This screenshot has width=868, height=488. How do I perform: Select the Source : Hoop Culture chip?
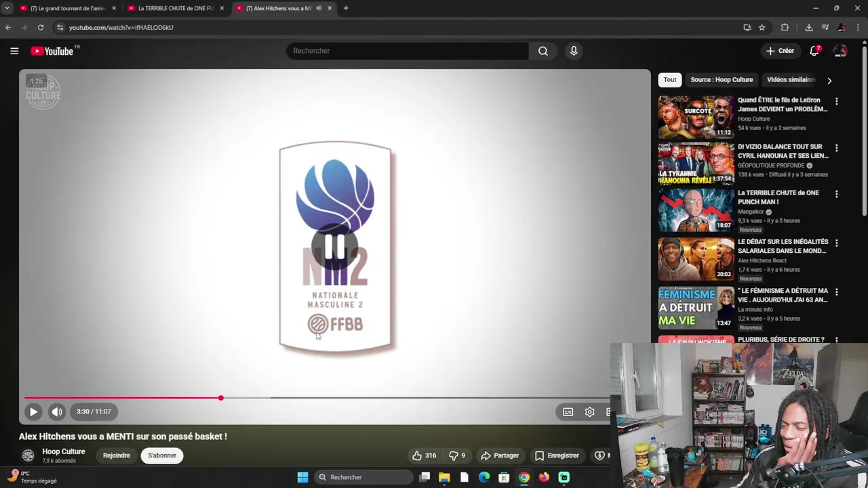722,80
